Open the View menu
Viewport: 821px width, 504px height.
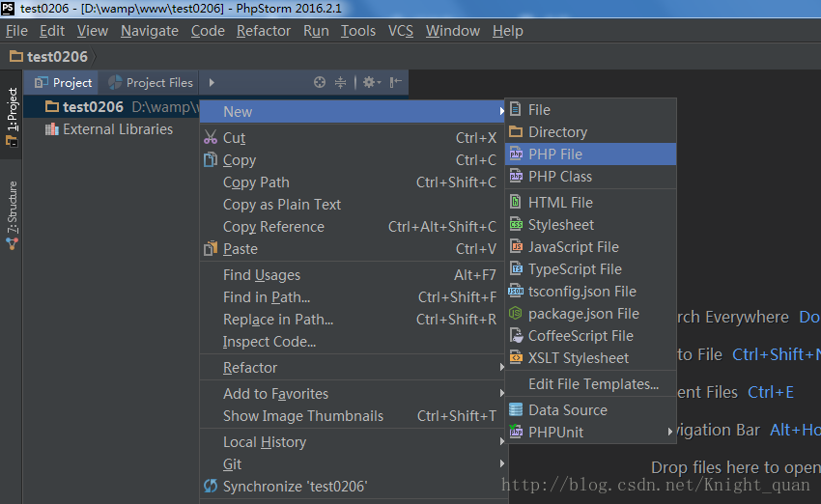(93, 31)
